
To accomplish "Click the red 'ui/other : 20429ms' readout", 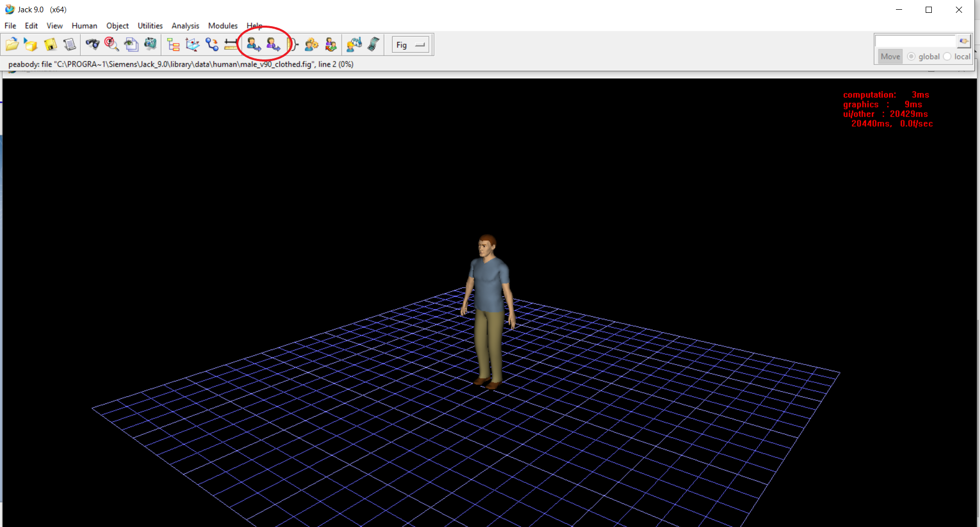I will tap(886, 114).
